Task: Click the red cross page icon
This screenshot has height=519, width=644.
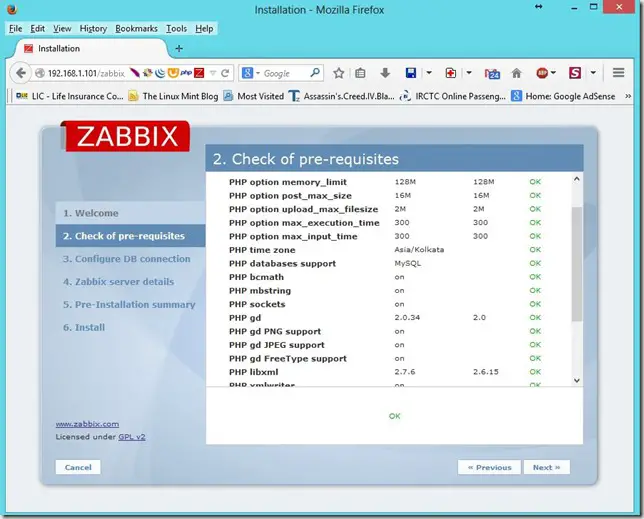Action: (451, 73)
